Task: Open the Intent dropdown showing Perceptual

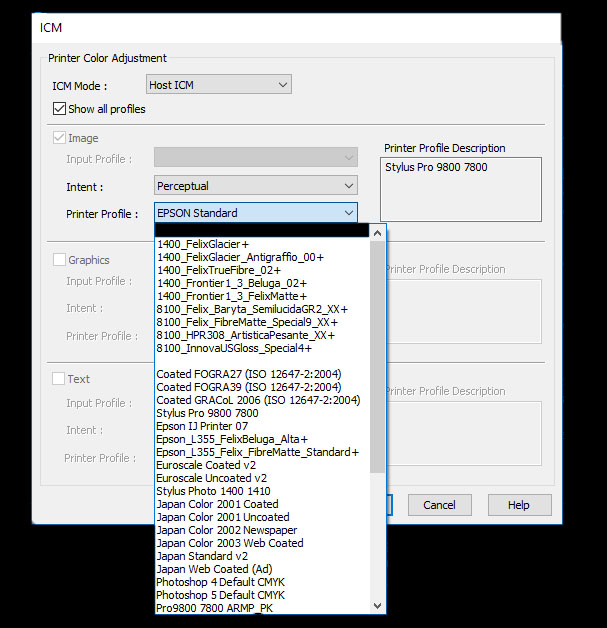Action: click(x=256, y=186)
